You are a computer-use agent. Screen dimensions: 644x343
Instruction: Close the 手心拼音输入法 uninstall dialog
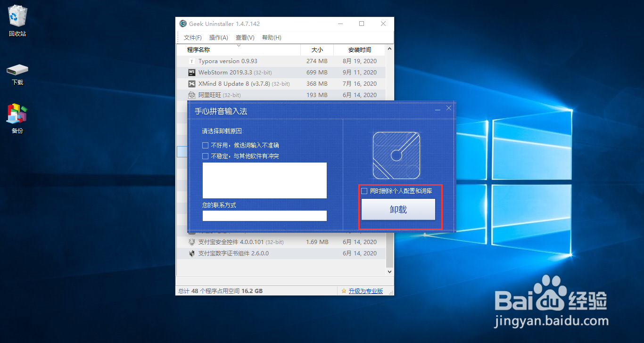[x=449, y=108]
